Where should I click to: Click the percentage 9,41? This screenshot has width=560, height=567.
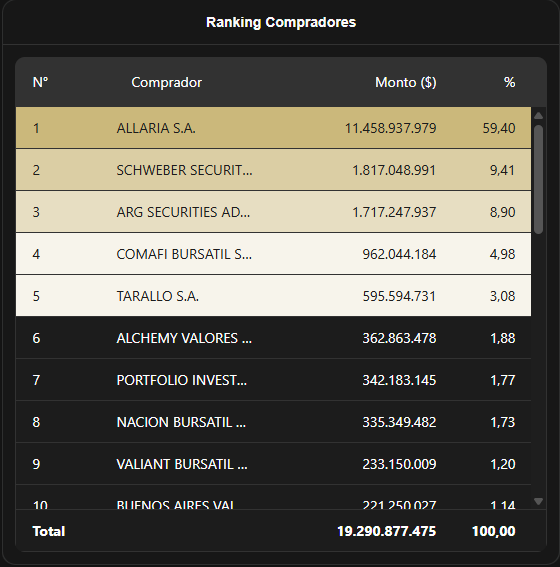click(503, 170)
